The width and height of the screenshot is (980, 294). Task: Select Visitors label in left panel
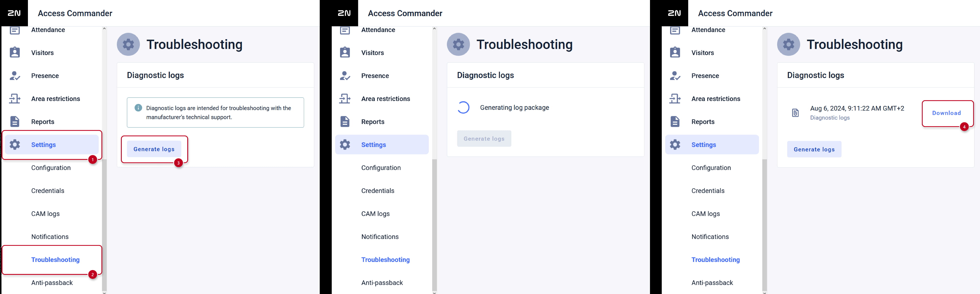[x=42, y=53]
